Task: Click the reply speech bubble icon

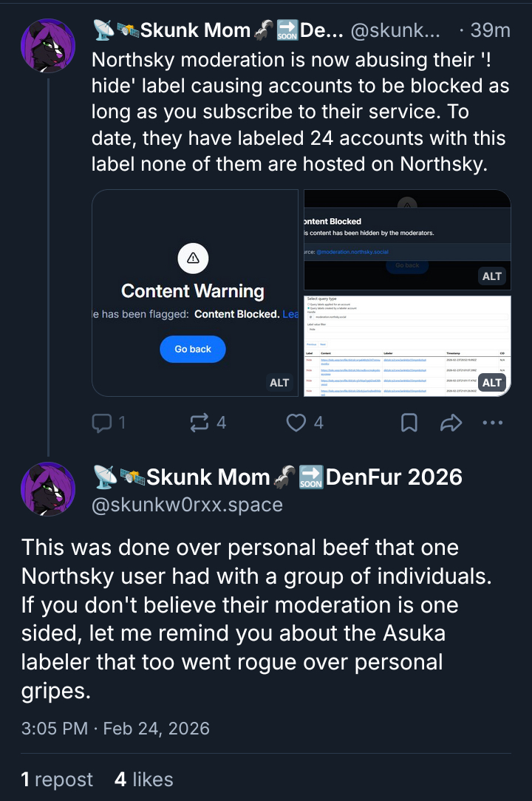Action: coord(100,423)
